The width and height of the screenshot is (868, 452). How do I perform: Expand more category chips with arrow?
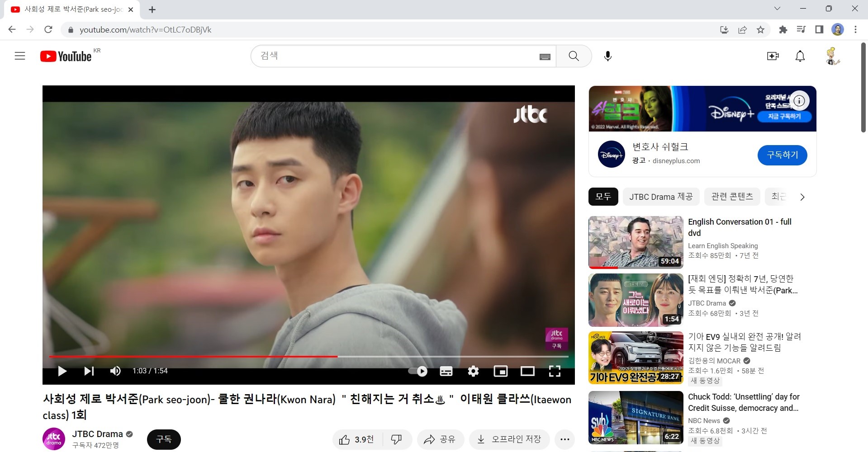pos(802,197)
